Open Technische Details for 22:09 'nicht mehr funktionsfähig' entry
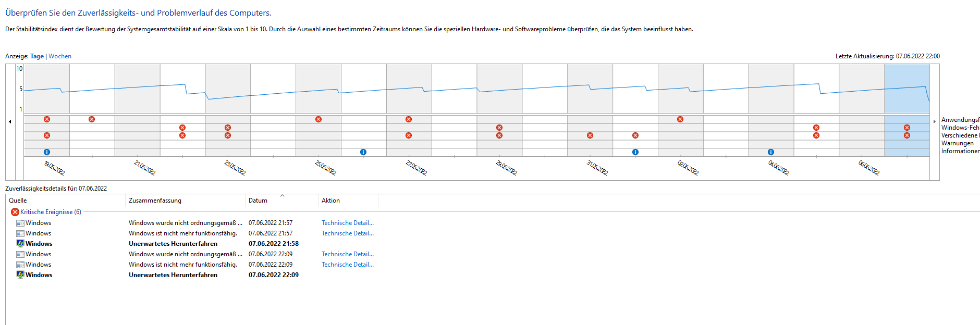This screenshot has width=980, height=325. pos(348,265)
